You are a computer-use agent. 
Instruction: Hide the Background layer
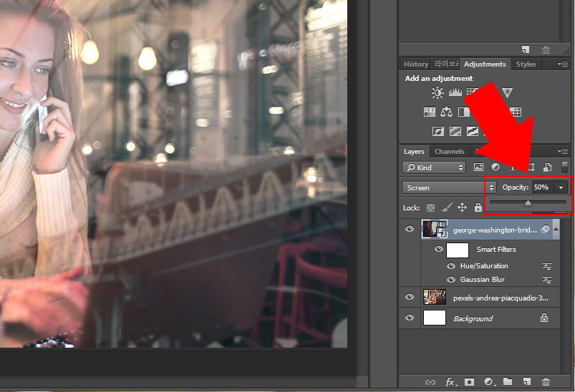pos(410,318)
